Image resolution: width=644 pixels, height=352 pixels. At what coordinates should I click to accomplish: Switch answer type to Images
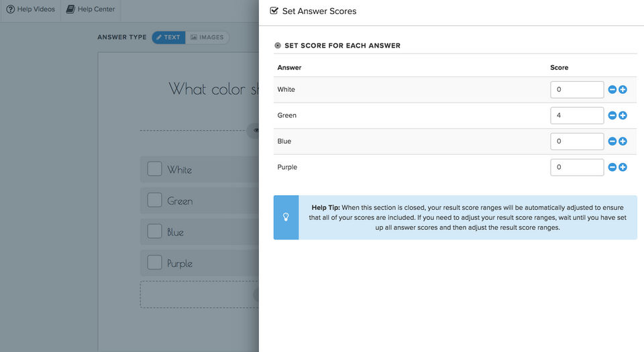(207, 38)
